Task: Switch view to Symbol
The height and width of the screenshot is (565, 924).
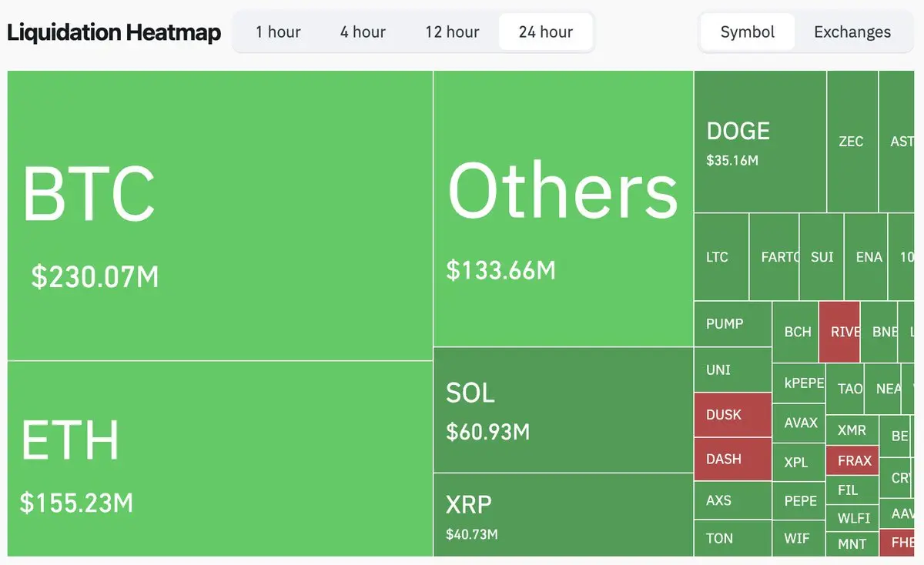Action: pos(748,32)
